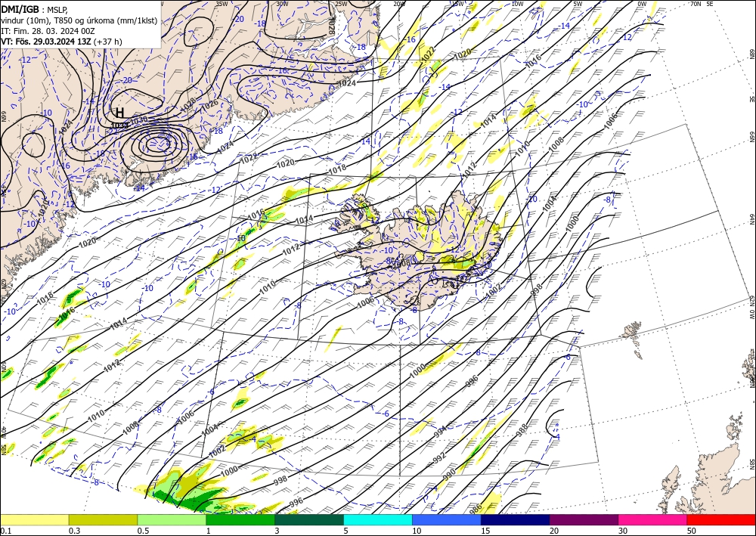
Task: Click the pale yellow 0.1–0.3 mm legend swatch
Action: coord(34,519)
